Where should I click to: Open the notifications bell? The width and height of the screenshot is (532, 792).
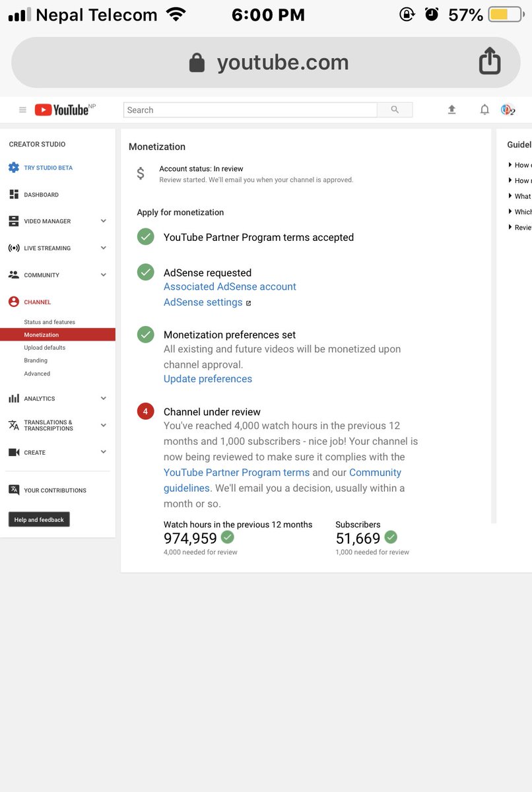[484, 110]
